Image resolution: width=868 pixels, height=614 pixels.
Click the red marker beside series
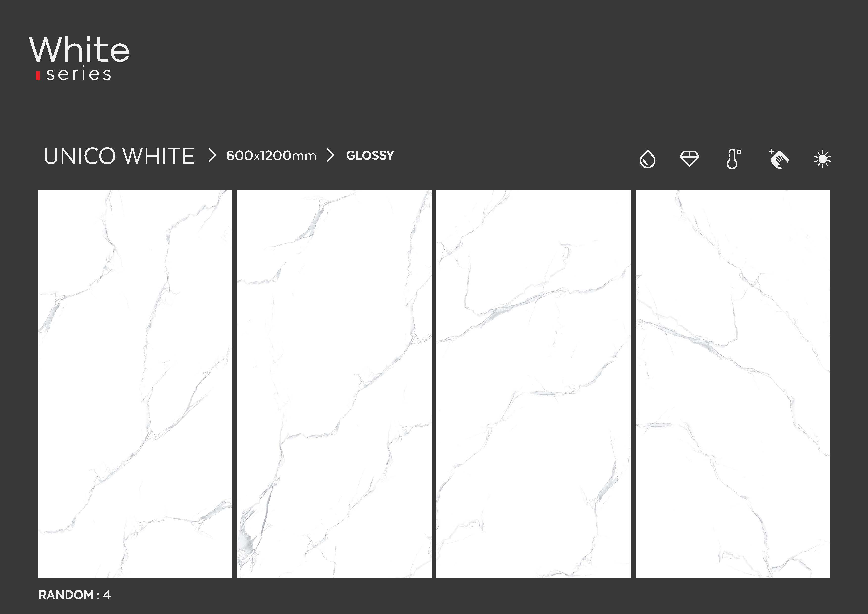click(38, 76)
